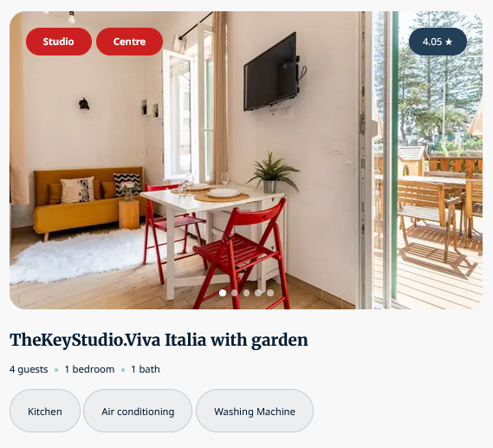Image resolution: width=493 pixels, height=448 pixels.
Task: Jump to the third carousel dot
Action: coord(246,293)
